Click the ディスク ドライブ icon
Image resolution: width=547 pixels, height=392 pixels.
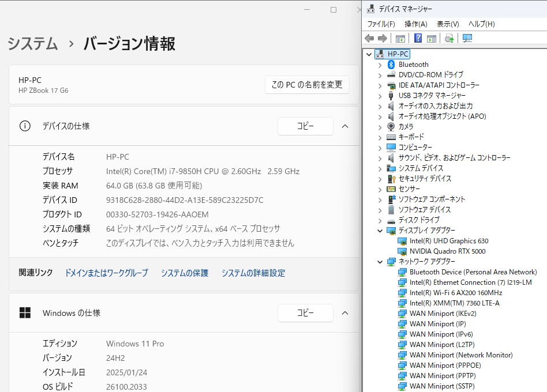coord(391,220)
